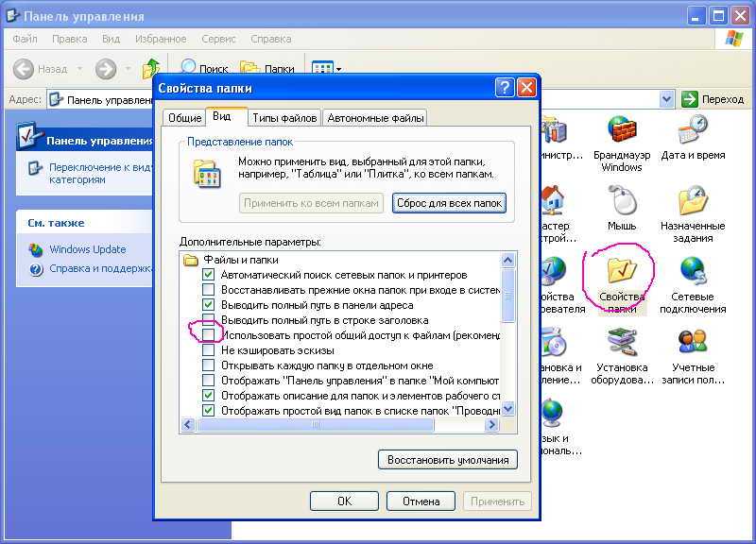Viewport: 756px width, 544px height.
Task: Open the Windows Firewall (Брандмауэр Windows) icon
Action: click(622, 129)
